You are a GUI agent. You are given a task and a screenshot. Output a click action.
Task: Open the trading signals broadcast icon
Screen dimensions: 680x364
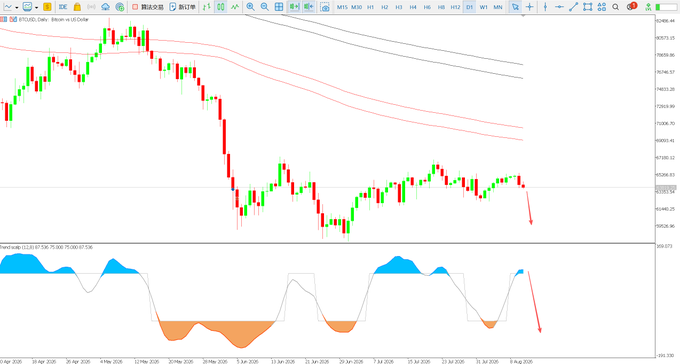[91, 7]
